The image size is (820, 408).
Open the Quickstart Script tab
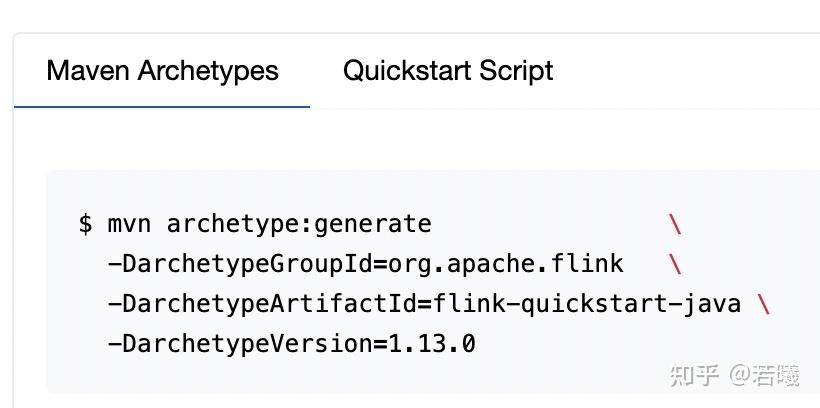pyautogui.click(x=447, y=71)
